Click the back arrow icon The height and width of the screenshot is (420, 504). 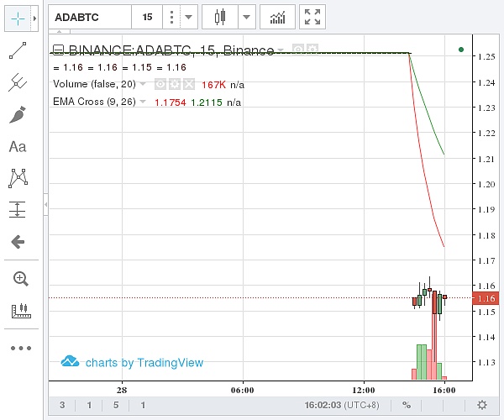(x=18, y=242)
